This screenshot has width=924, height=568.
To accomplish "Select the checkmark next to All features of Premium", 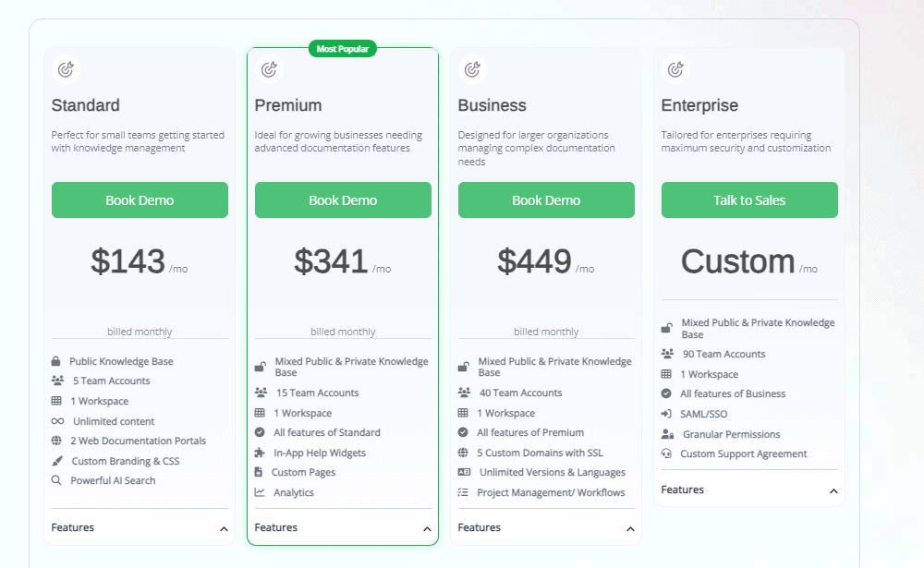I will point(465,432).
